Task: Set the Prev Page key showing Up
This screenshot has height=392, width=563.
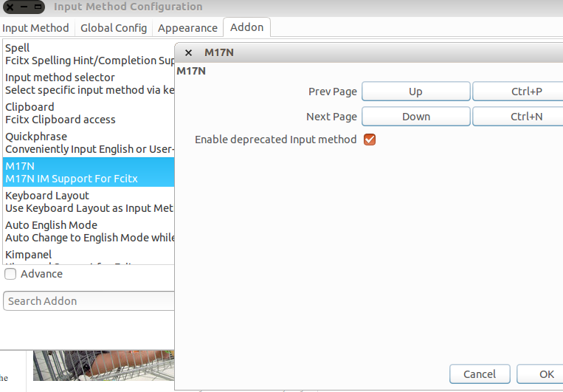Action: [415, 92]
